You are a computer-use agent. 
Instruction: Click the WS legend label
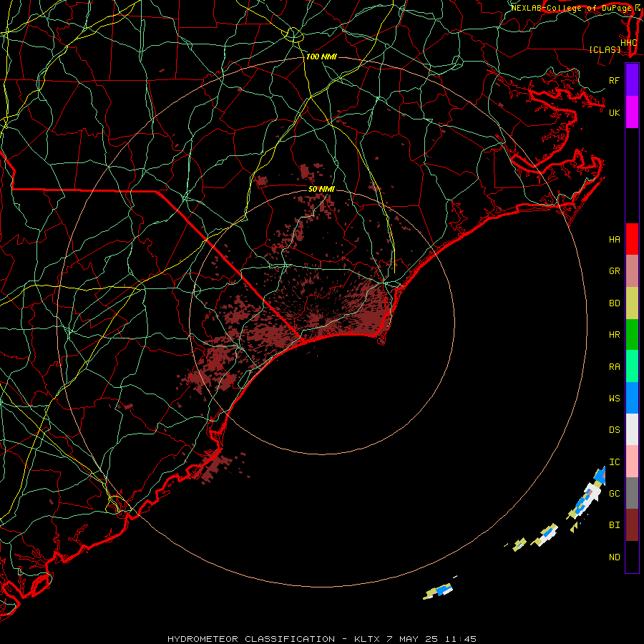click(x=614, y=398)
